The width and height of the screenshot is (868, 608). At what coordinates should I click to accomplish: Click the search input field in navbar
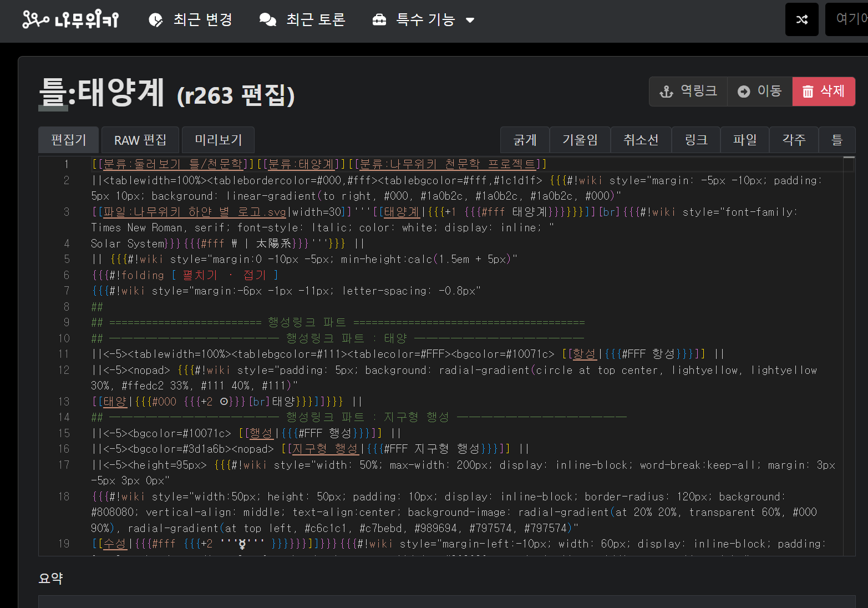tap(849, 20)
